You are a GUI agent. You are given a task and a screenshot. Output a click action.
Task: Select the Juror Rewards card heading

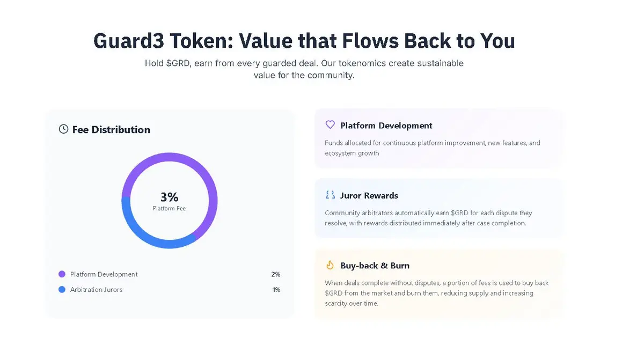point(369,196)
